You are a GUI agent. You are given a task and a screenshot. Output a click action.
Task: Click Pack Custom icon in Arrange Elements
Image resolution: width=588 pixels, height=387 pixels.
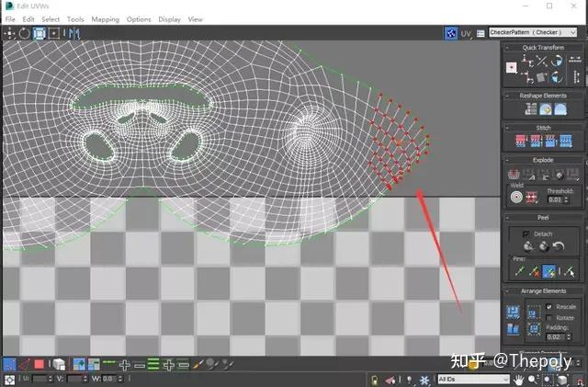[513, 312]
